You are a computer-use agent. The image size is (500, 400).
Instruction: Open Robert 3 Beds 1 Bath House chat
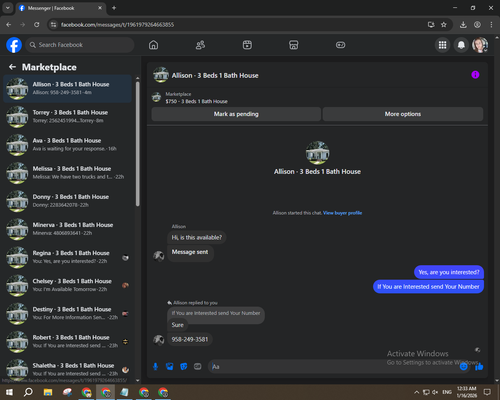pyautogui.click(x=68, y=341)
